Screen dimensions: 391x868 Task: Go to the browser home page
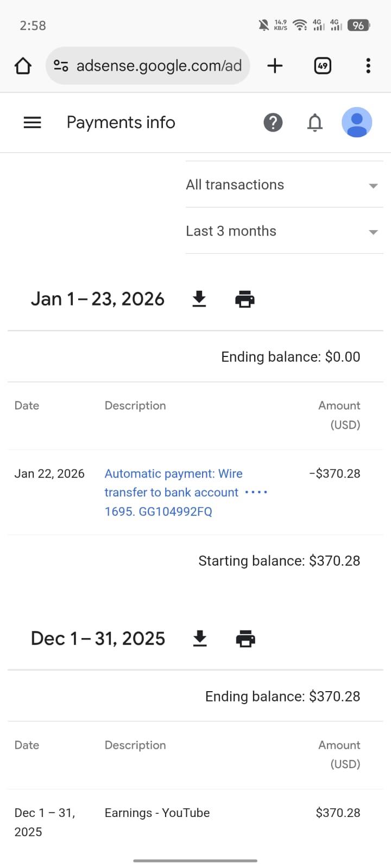23,66
